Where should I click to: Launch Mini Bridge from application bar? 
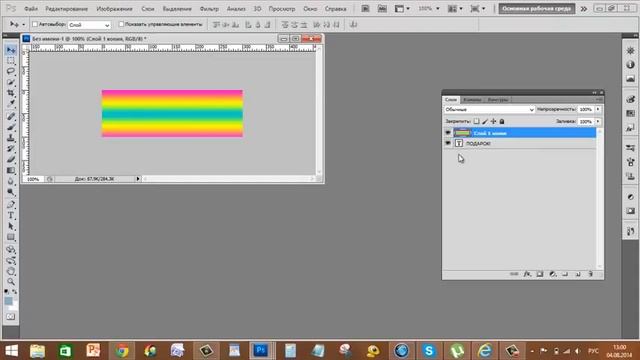pos(382,9)
